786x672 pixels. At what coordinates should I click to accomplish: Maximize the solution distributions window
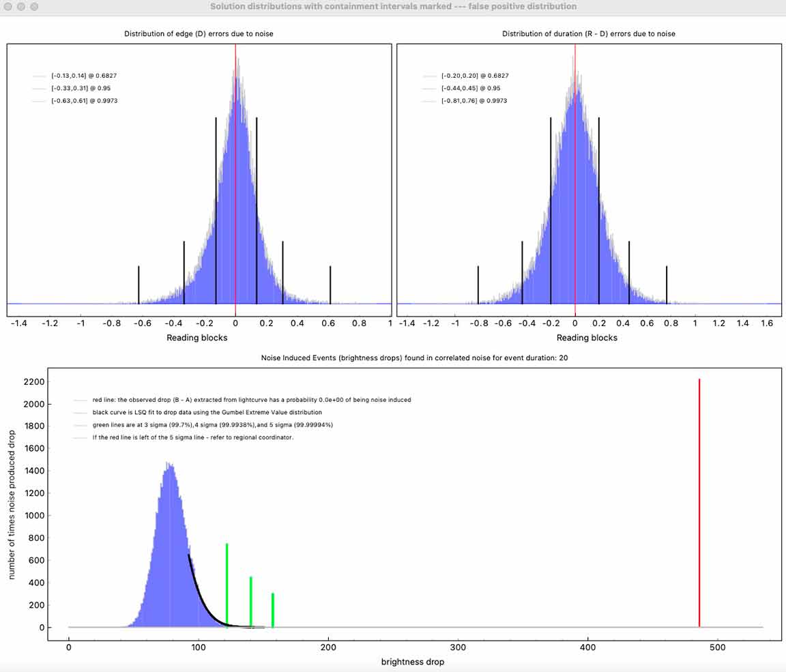pos(34,7)
